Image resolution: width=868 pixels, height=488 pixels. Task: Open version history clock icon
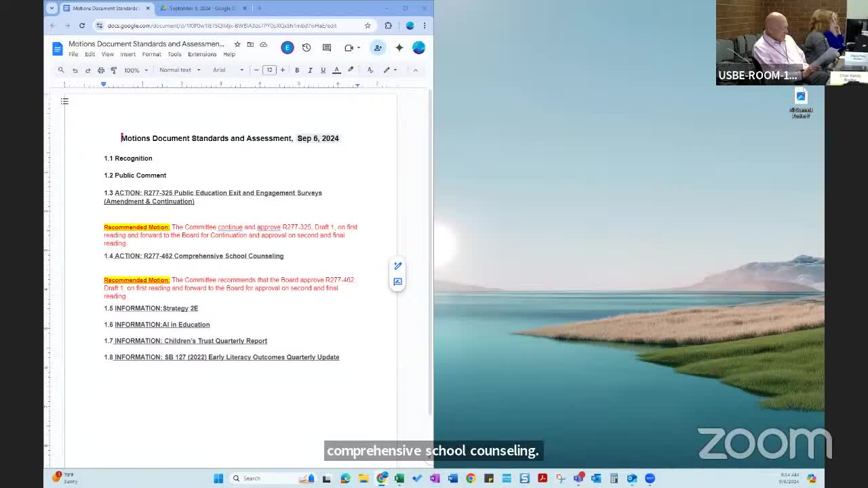point(307,47)
